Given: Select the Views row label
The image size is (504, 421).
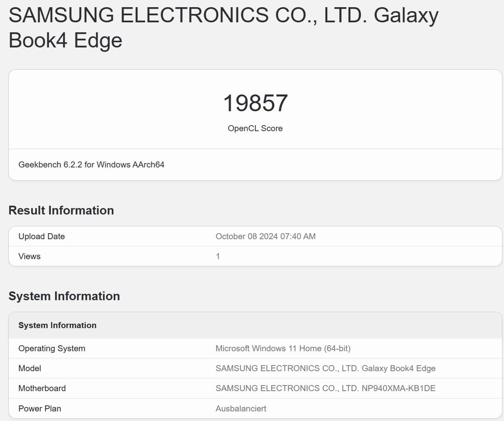Looking at the screenshot, I should 30,256.
